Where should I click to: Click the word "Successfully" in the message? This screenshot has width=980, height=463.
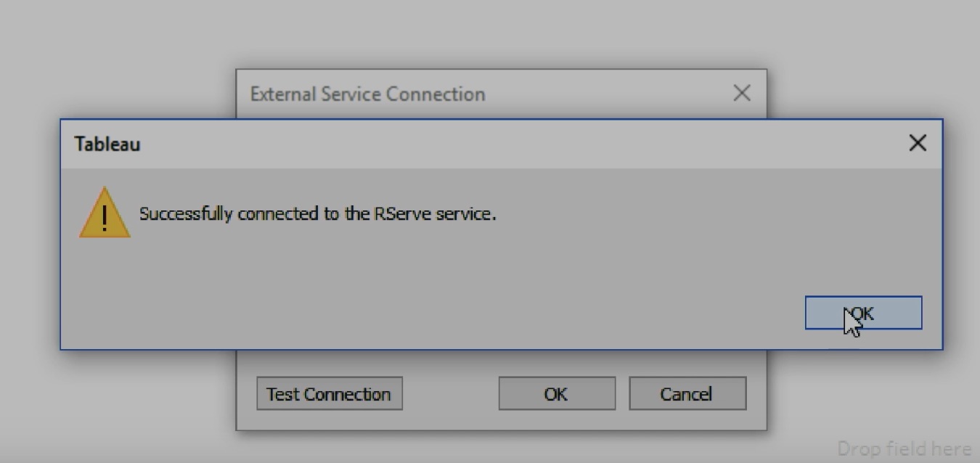pyautogui.click(x=185, y=214)
